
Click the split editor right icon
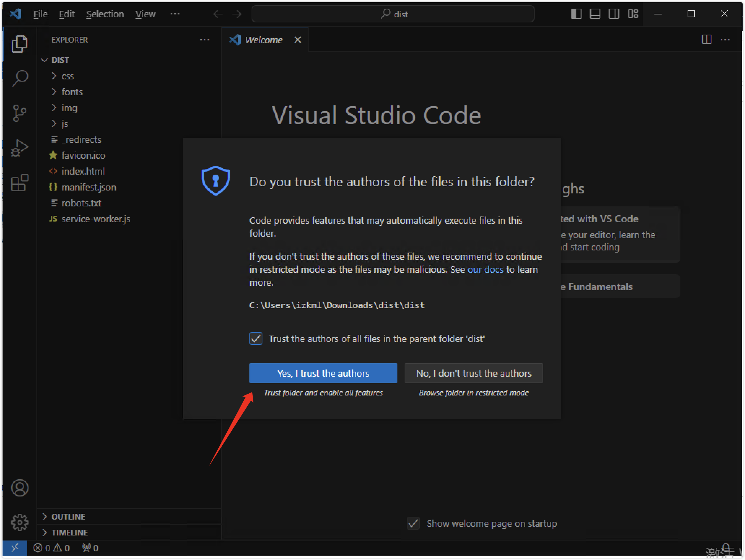[706, 40]
